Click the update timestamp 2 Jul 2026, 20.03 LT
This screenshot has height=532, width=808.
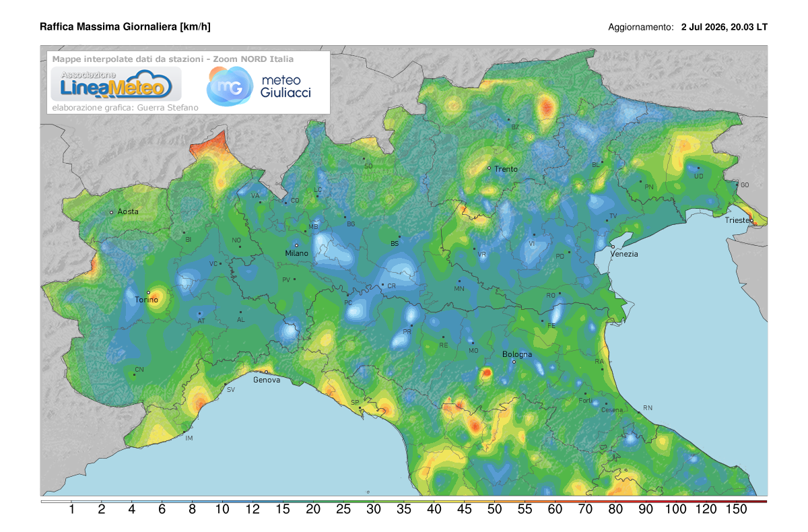pos(725,28)
